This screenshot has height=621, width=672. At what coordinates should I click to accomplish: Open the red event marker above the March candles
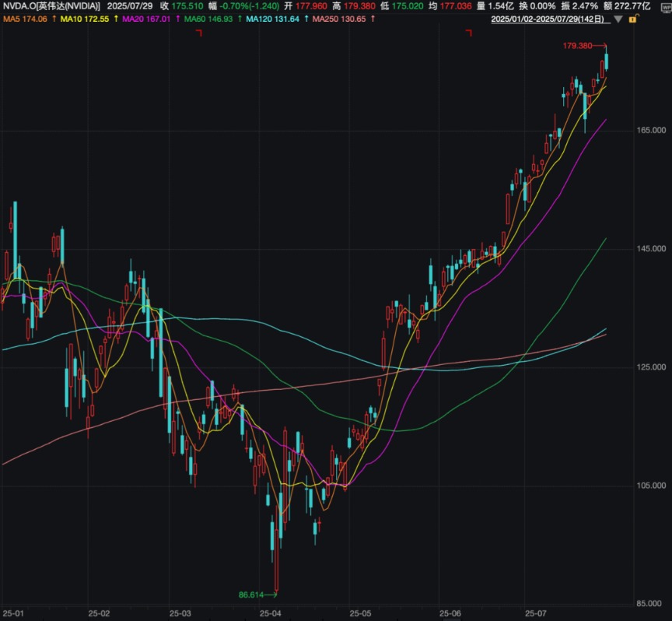pyautogui.click(x=199, y=33)
